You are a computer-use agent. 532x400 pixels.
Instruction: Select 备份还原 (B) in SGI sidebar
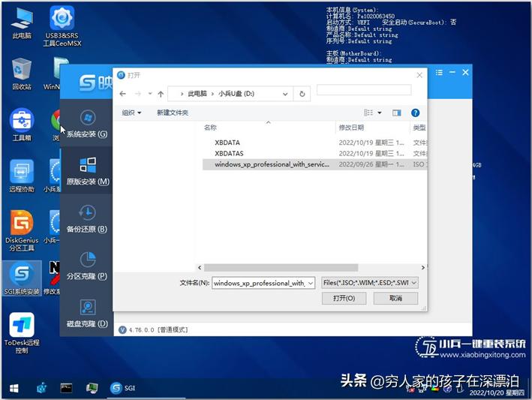[87, 218]
